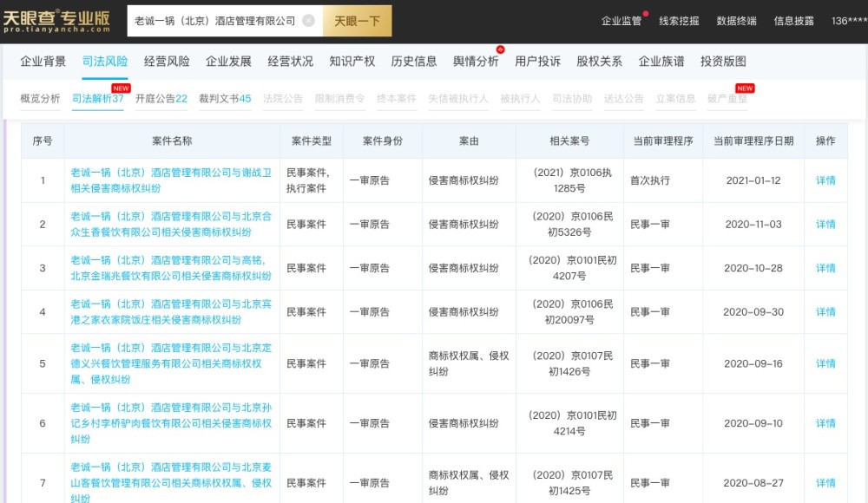The image size is (868, 503).
Task: Click the 136**** account name
Action: tap(849, 21)
